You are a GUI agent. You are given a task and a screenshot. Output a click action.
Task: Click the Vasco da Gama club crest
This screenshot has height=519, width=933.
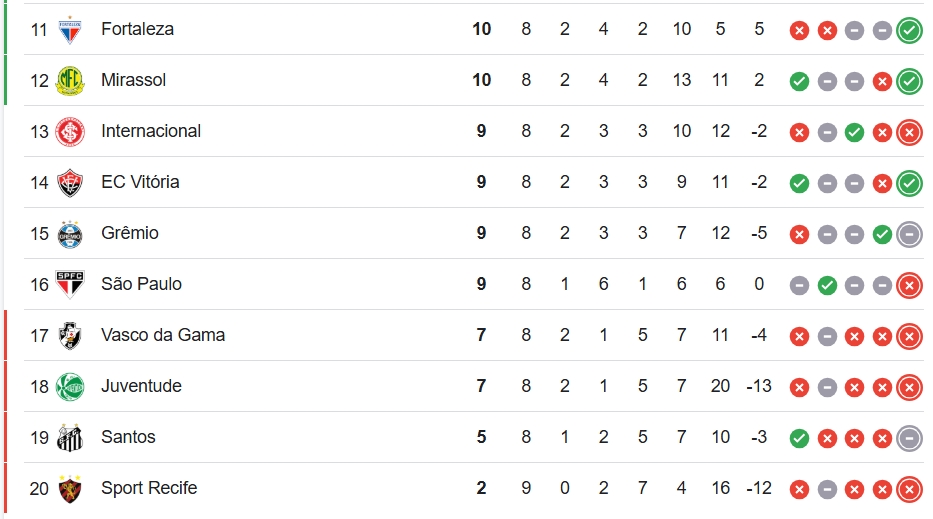click(x=70, y=336)
